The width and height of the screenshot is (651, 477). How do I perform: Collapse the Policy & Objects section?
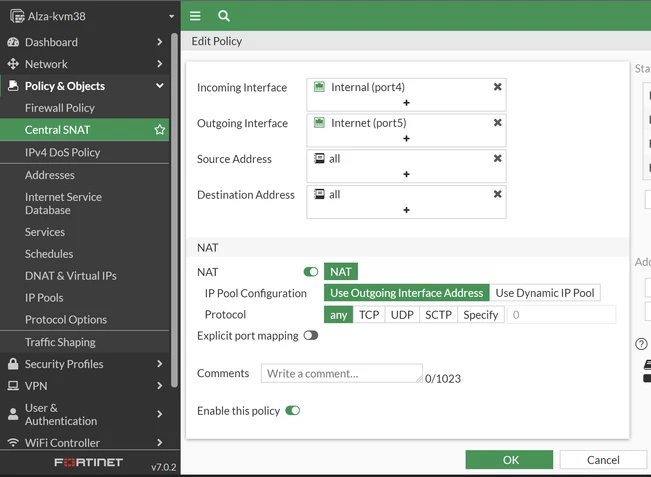159,86
